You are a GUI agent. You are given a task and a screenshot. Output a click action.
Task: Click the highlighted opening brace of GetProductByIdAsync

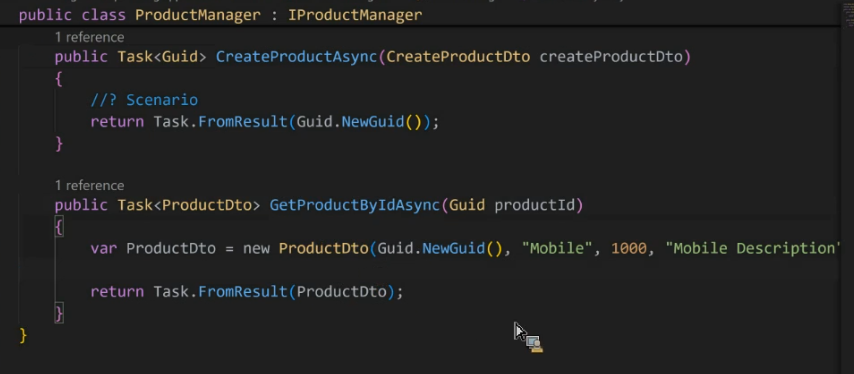pos(59,226)
